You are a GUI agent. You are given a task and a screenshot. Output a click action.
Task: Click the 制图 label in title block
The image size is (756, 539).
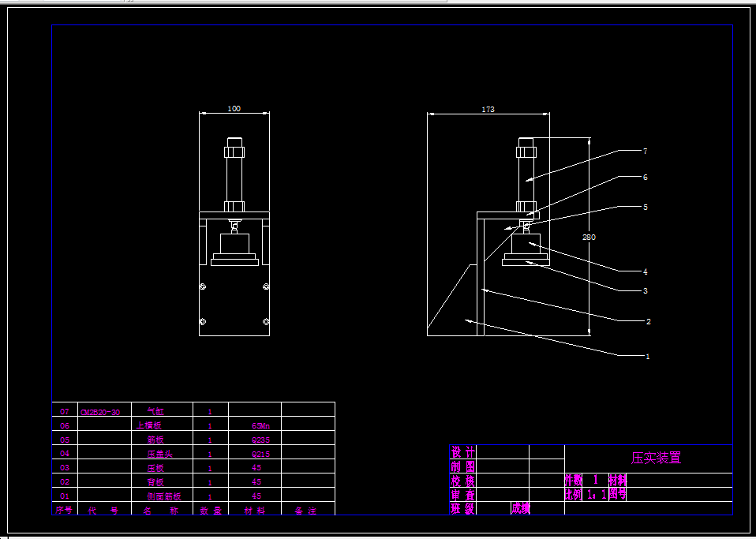(x=463, y=466)
